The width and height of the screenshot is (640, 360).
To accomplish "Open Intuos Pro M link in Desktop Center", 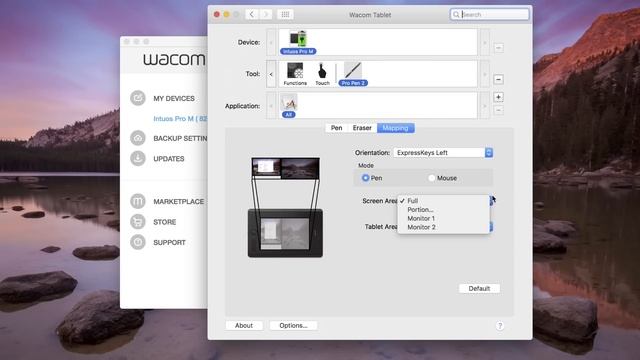I will (180, 119).
